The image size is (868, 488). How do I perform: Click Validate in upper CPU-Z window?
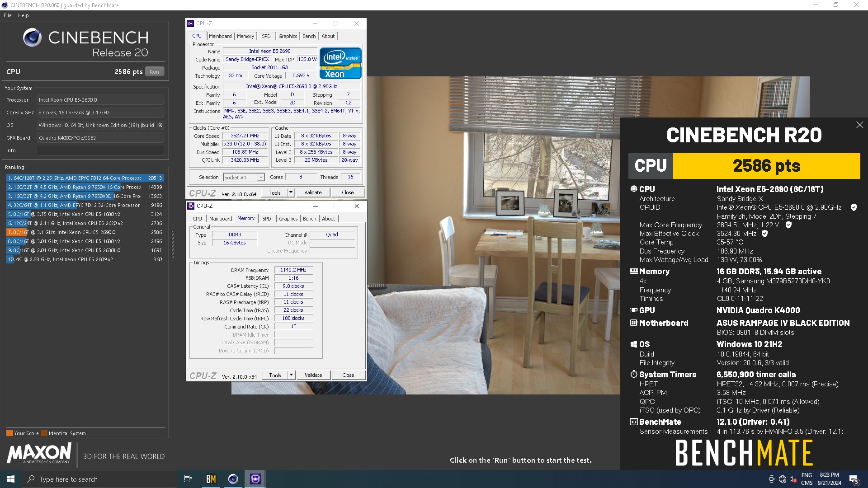pyautogui.click(x=313, y=192)
